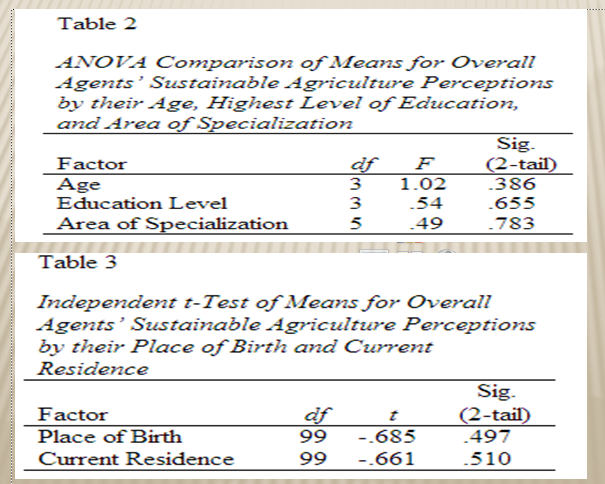Screen dimensions: 605x484
Task: Select the Current Residence row label
Action: coord(134,459)
